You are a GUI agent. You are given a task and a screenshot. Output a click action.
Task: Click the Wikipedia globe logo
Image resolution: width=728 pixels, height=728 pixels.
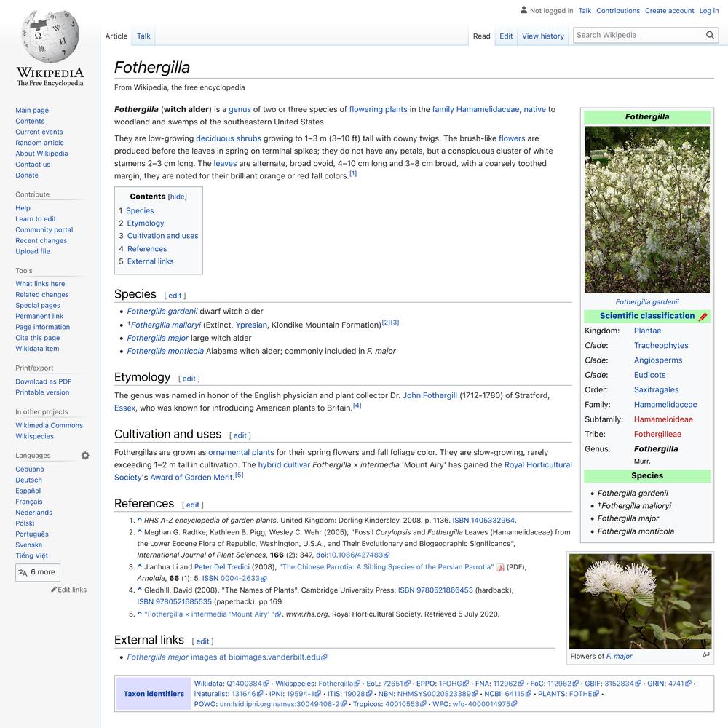coord(50,36)
